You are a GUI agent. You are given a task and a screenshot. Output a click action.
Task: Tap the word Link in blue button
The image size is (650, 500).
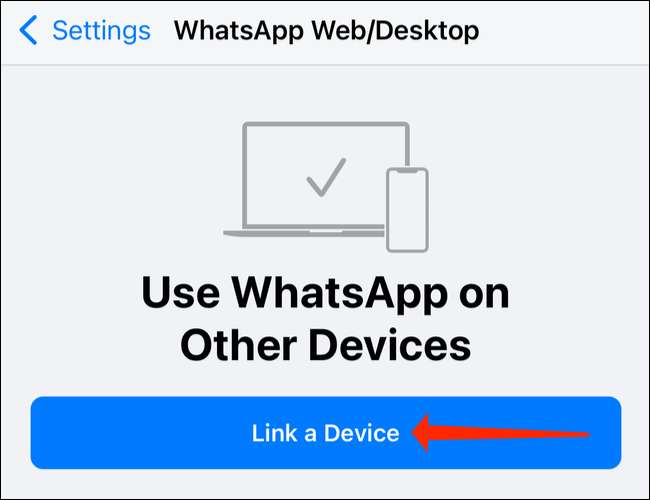(x=274, y=433)
